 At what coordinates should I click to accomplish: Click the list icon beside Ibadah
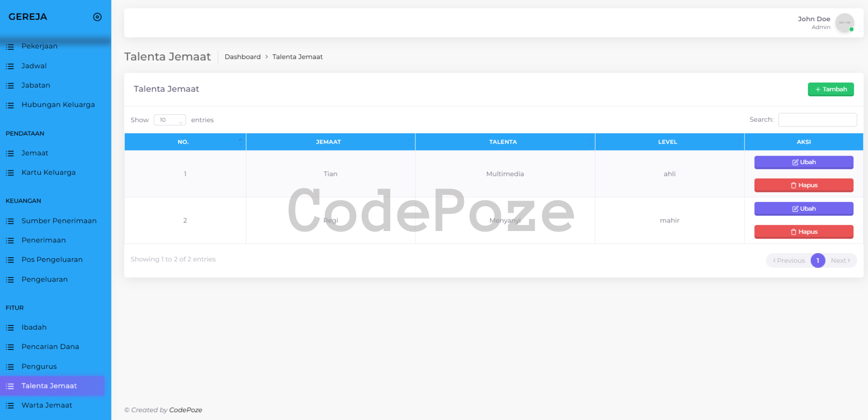pos(10,328)
